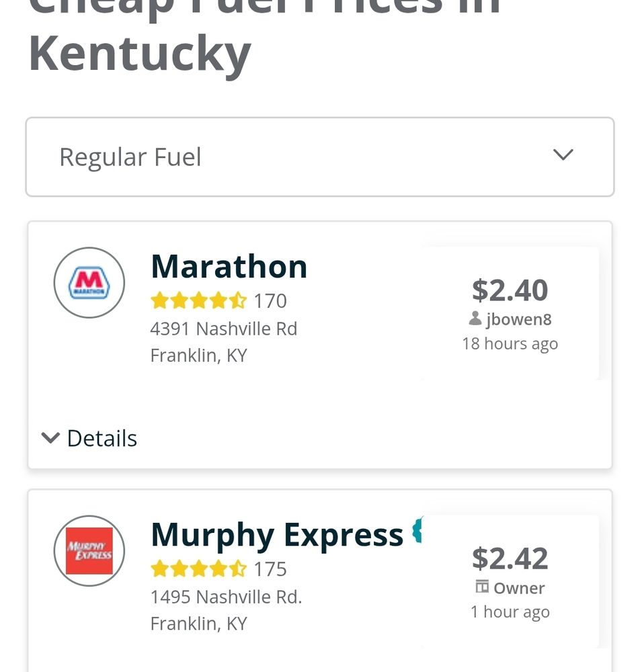The width and height of the screenshot is (640, 672).
Task: Open the Regular Fuel dropdown
Action: pyautogui.click(x=320, y=157)
